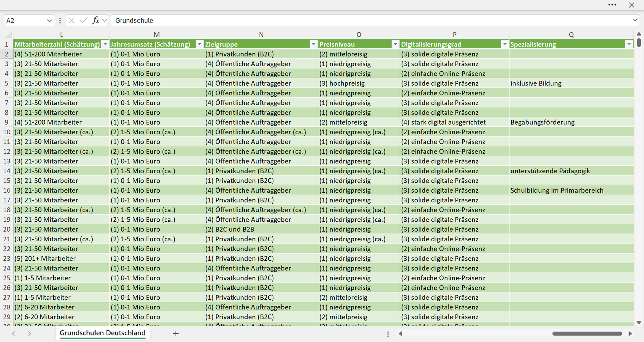Screen dimensions: 644x342
Task: Click the next sheet navigation arrow
Action: [x=30, y=333]
